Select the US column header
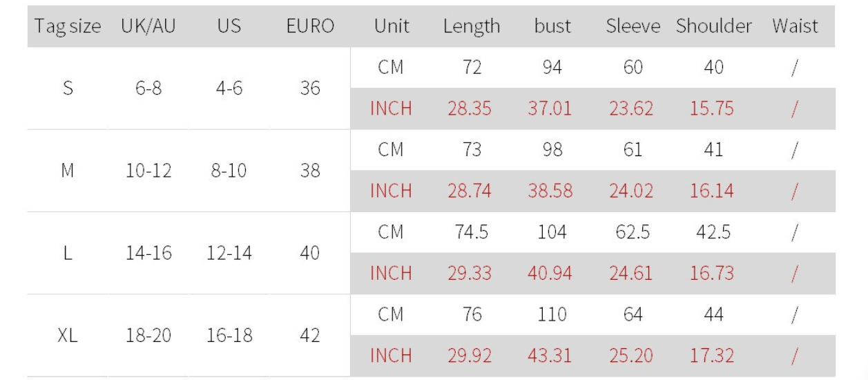The width and height of the screenshot is (868, 380). coord(229,27)
